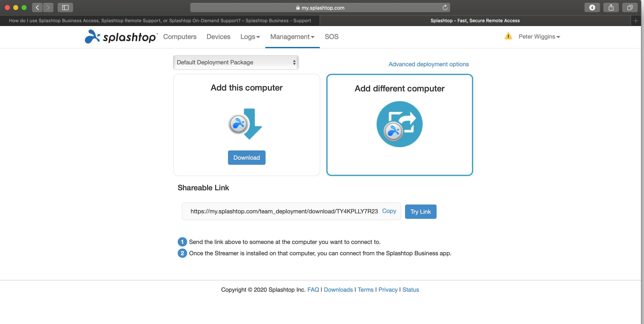The height and width of the screenshot is (324, 644).
Task: Select the Add different computer card
Action: 399,125
